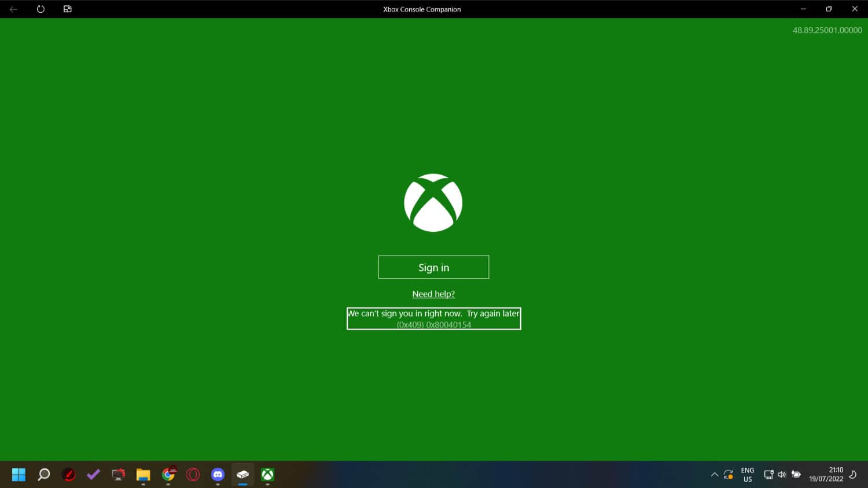Image resolution: width=868 pixels, height=488 pixels.
Task: Click the save-style icon next to refresh
Action: click(x=67, y=9)
